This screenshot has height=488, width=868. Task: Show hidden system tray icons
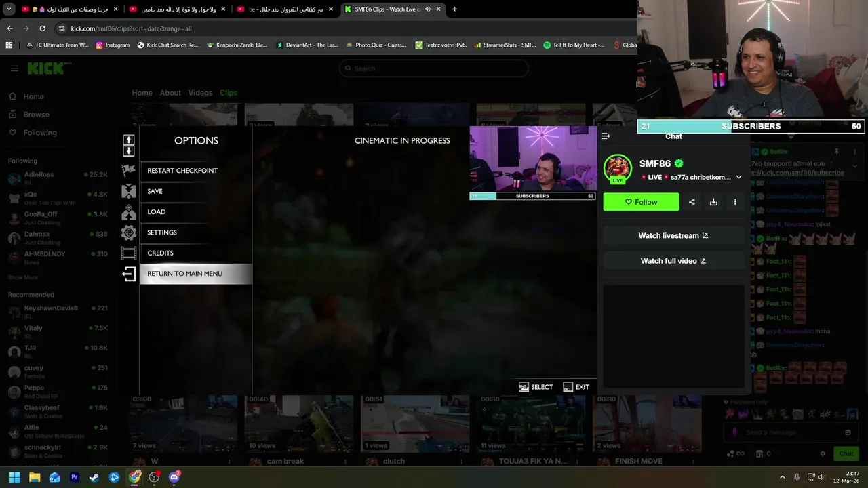pos(782,477)
